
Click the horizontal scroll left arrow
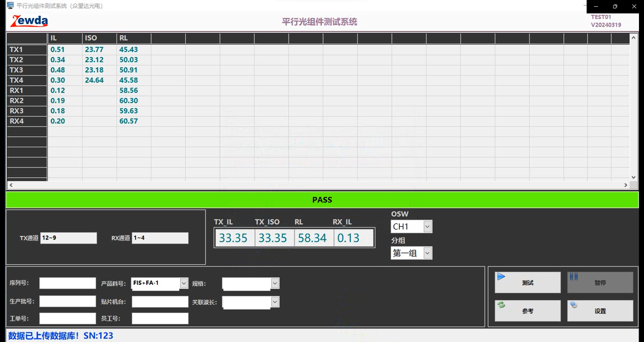(x=11, y=185)
